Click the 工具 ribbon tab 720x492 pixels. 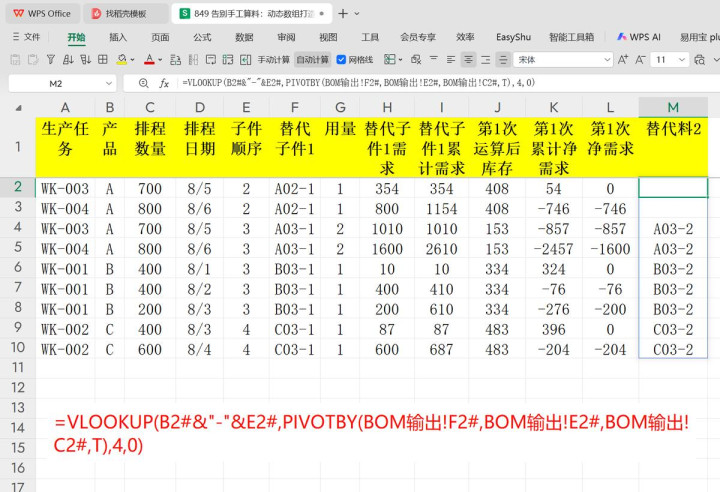click(370, 37)
